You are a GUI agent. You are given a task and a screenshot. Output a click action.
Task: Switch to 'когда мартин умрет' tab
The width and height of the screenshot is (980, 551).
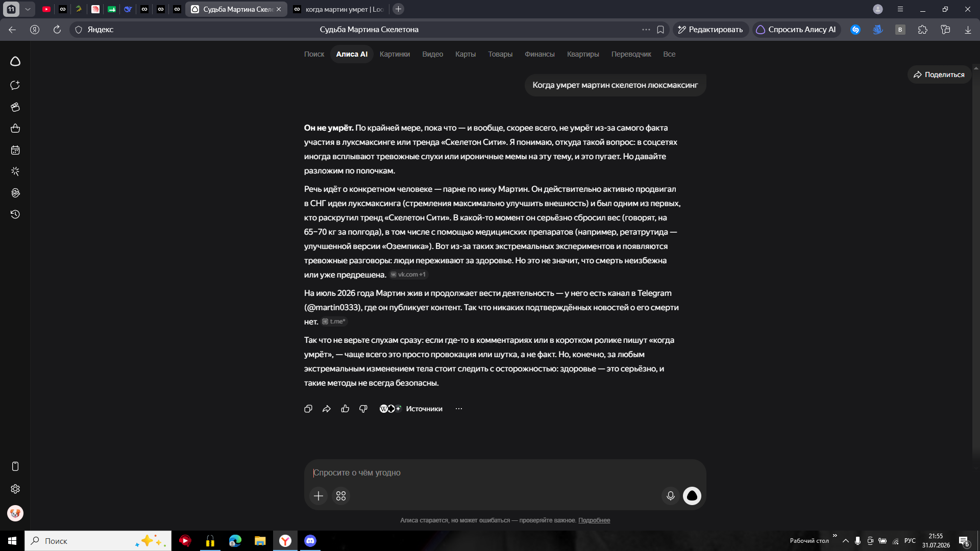coord(338,9)
